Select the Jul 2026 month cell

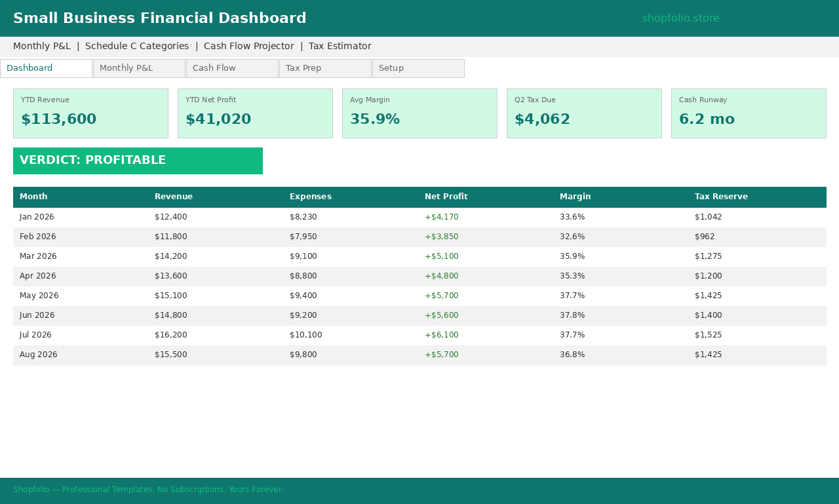[35, 335]
